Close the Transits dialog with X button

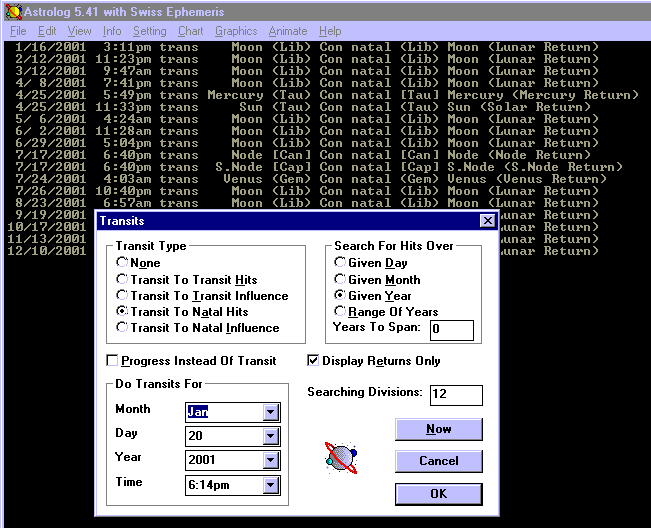[487, 220]
